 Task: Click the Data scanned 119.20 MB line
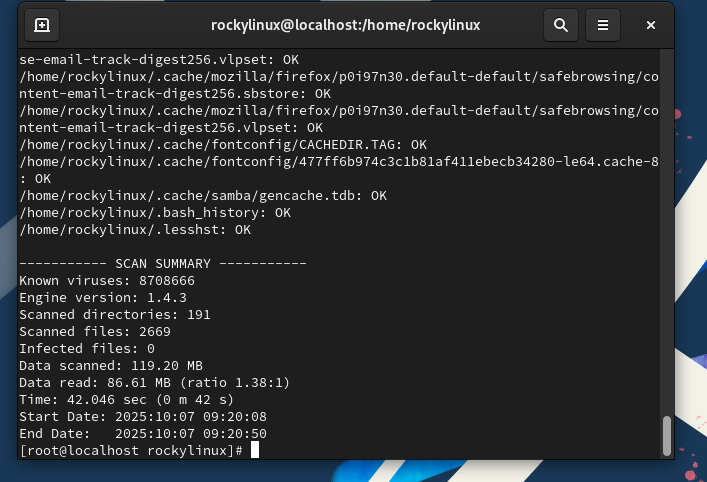[x=111, y=365]
